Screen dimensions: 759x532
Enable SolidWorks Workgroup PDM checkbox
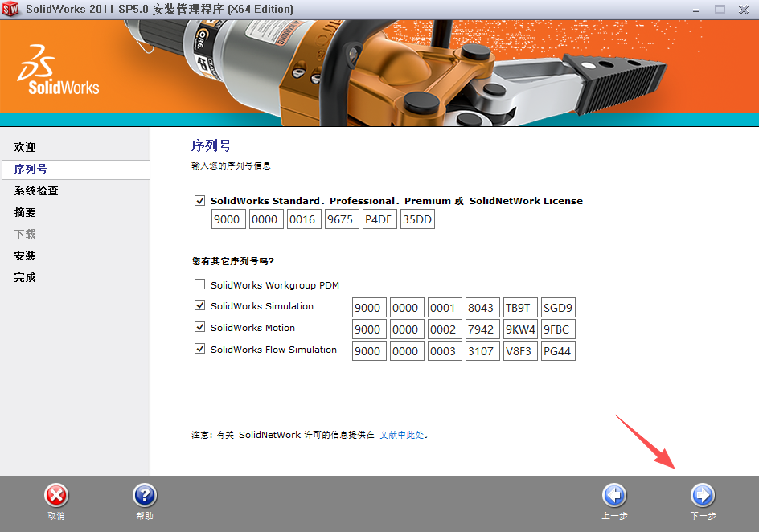point(199,284)
